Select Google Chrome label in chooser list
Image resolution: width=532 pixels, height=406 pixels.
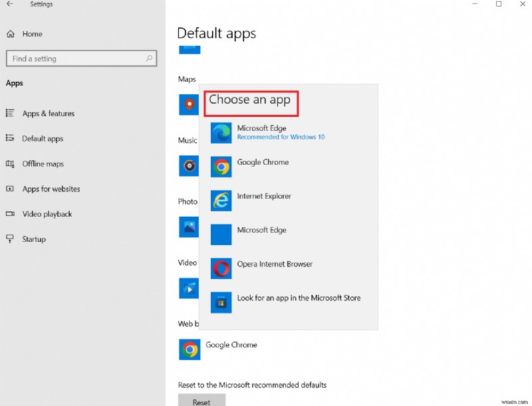pos(263,162)
